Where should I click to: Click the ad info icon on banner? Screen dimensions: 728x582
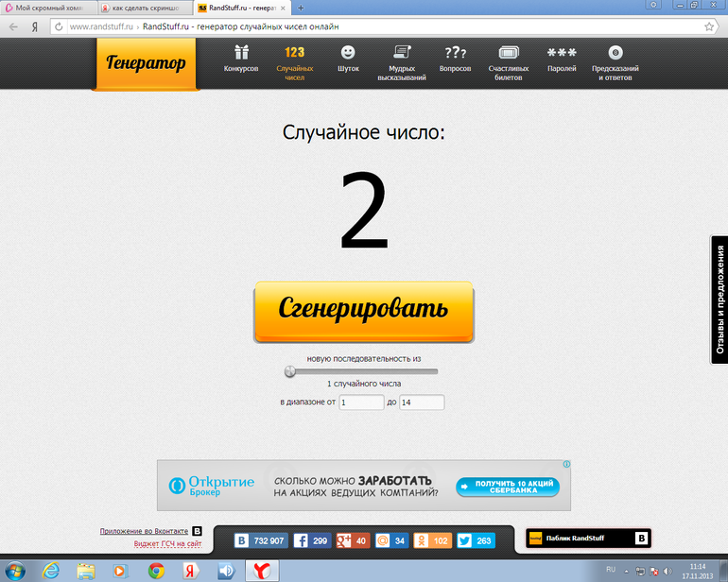(566, 464)
